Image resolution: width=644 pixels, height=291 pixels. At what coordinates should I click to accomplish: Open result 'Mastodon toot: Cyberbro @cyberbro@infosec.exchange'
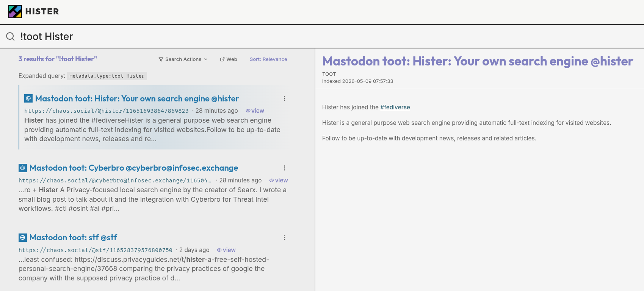click(x=134, y=168)
